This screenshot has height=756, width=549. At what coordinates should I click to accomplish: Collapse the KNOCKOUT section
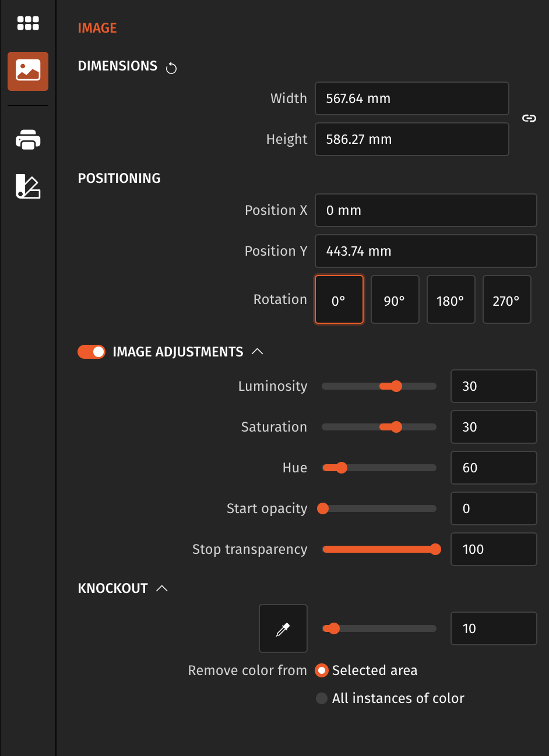[162, 588]
